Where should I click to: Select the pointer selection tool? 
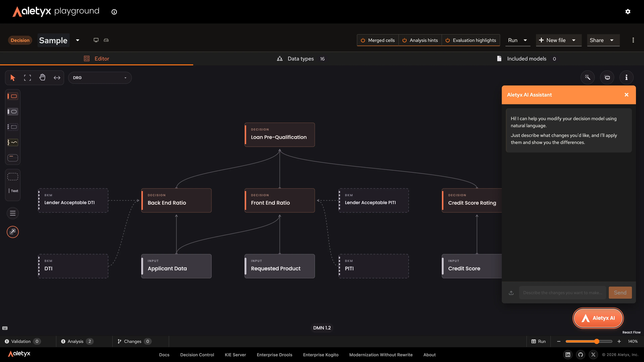pos(13,78)
